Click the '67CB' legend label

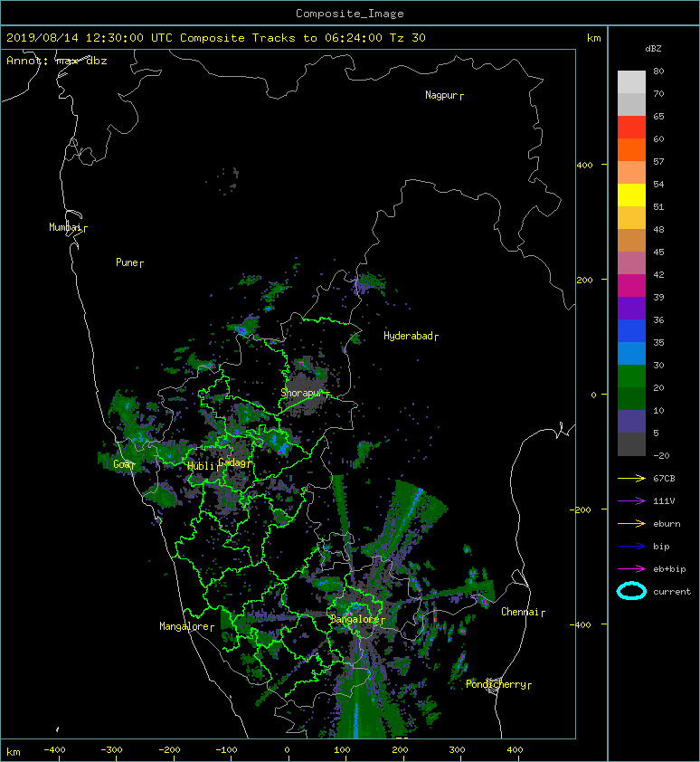coord(664,478)
